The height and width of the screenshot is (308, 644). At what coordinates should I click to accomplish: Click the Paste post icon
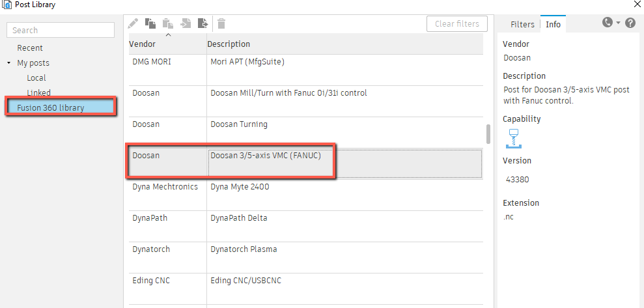tap(167, 23)
